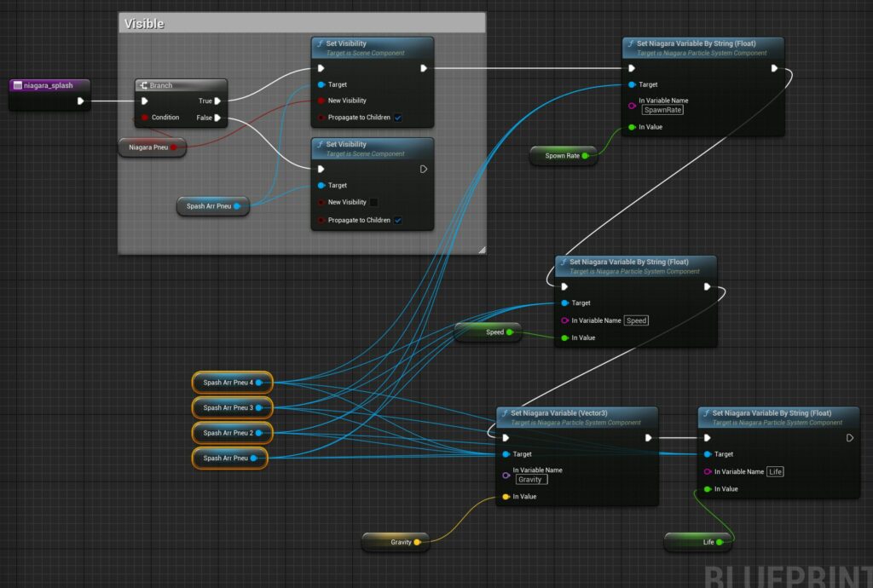873x588 pixels.
Task: Click the Spawn Rate variable output pin
Action: coord(585,156)
